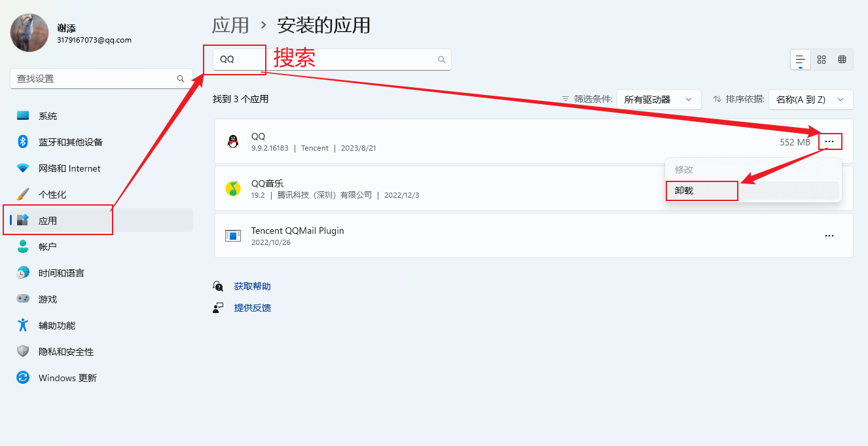Open the Personalization paintbrush icon
The width and height of the screenshot is (868, 446).
[23, 195]
